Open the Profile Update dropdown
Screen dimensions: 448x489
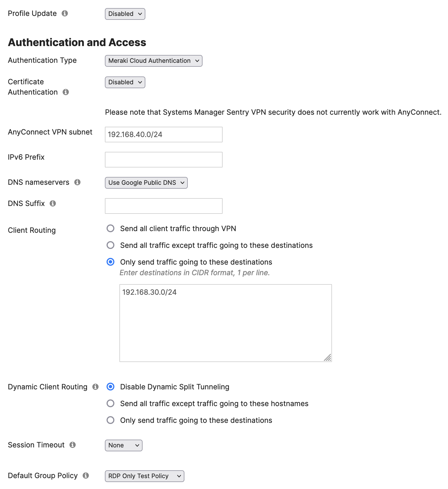coord(125,14)
